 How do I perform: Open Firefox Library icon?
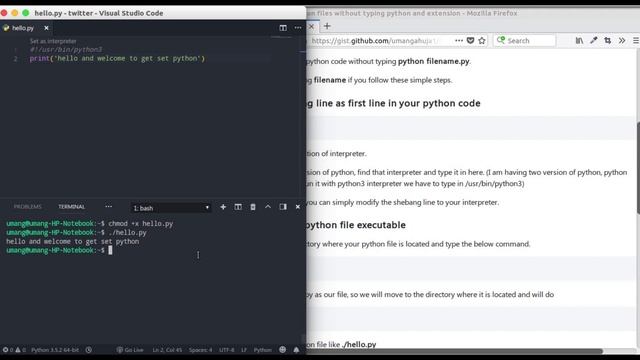click(579, 40)
